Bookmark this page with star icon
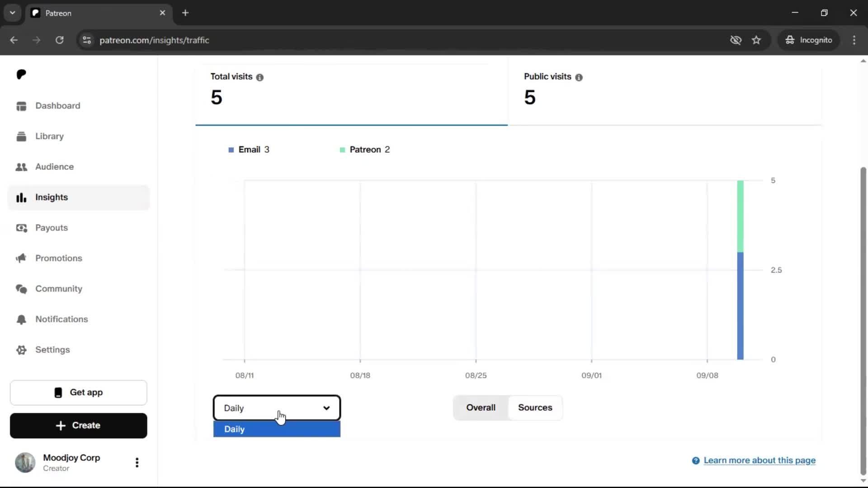 [x=756, y=40]
